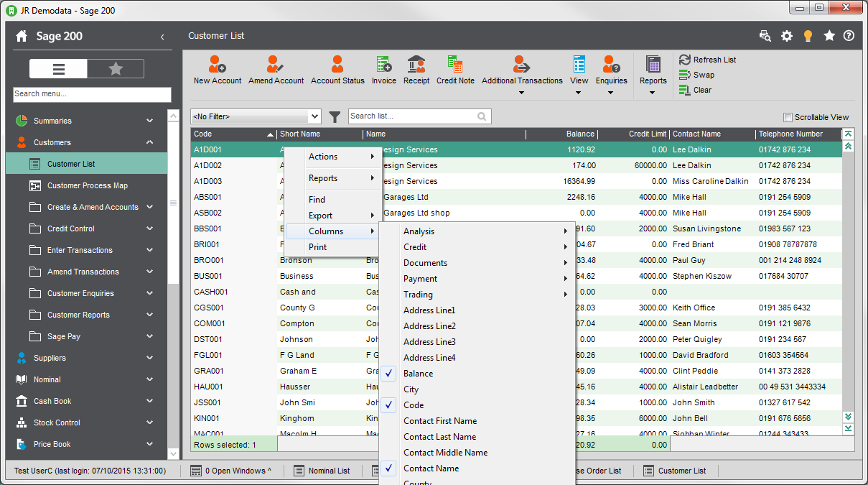Click the View toolbar icon
Viewport: 868px width, 485px height.
coord(579,65)
